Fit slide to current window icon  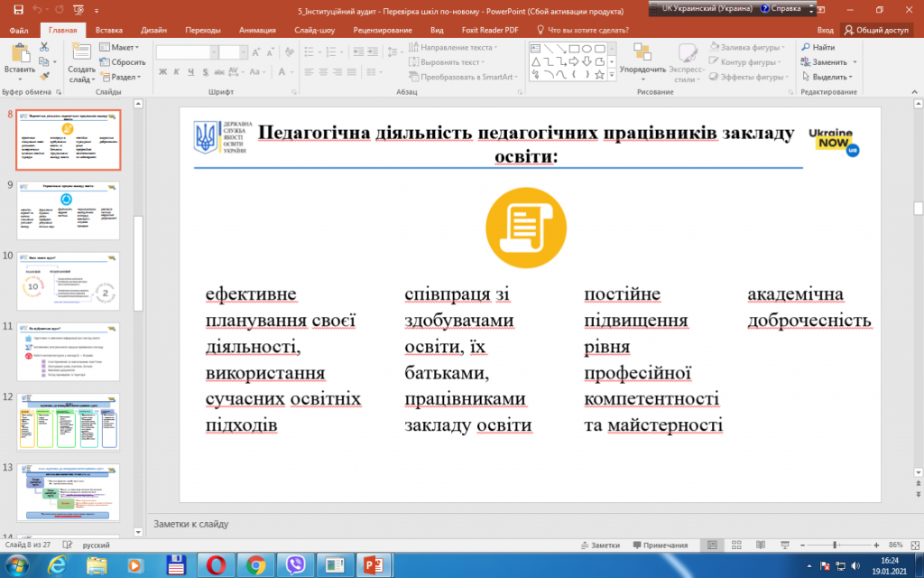[915, 545]
